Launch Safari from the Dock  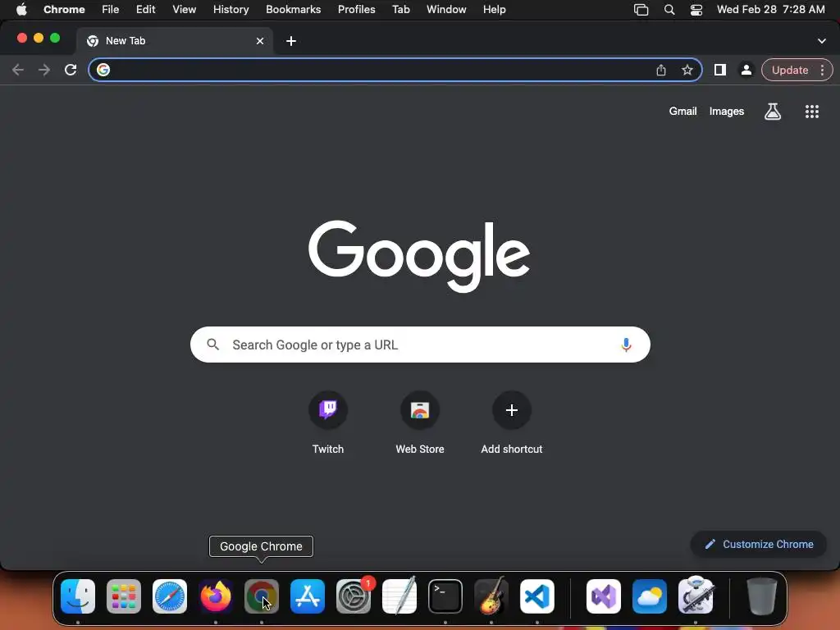pos(170,596)
